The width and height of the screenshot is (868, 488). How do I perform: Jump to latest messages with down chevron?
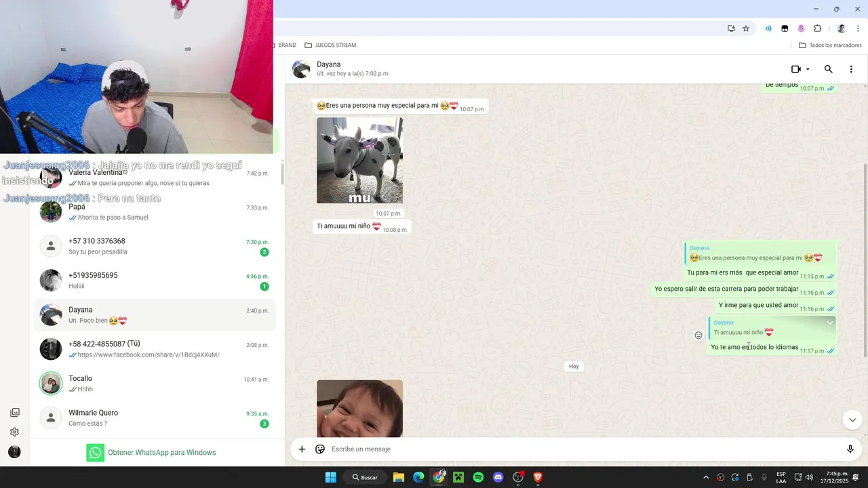(852, 420)
